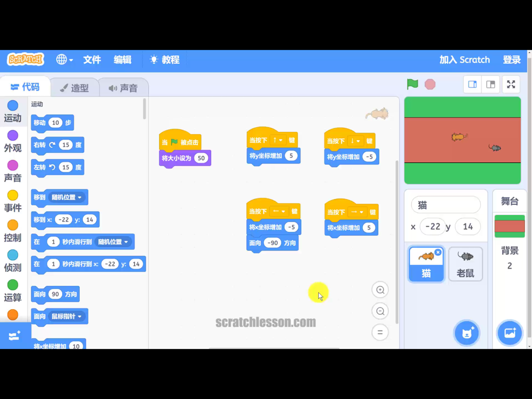The height and width of the screenshot is (399, 532).
Task: Switch to the 造型 costumes tab
Action: [x=74, y=88]
